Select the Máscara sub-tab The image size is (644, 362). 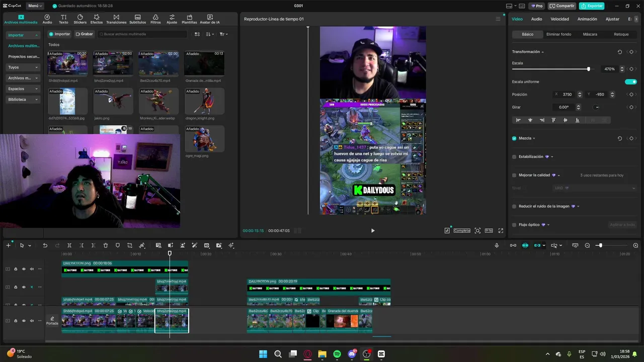click(590, 34)
